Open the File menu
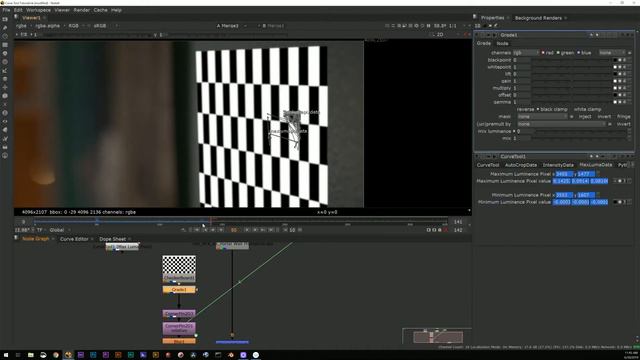This screenshot has height=360, width=640. (x=6, y=10)
